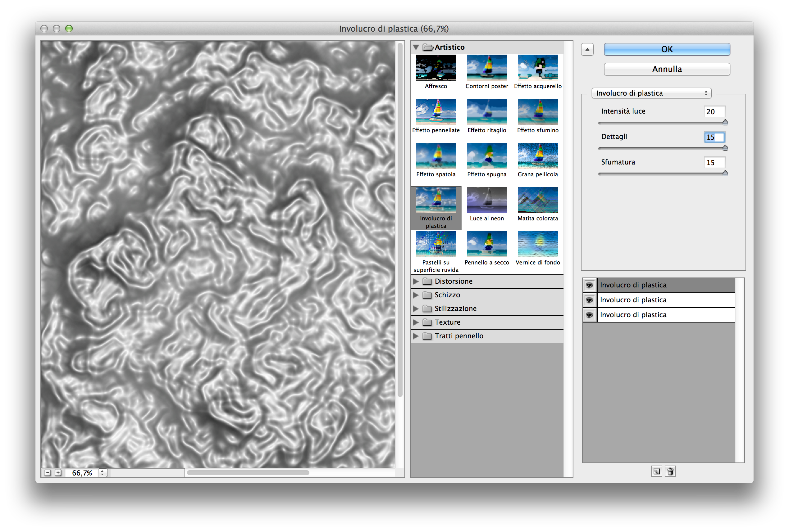This screenshot has height=532, width=789.
Task: Open the Involucro di plastica filter dropdown
Action: (x=651, y=93)
